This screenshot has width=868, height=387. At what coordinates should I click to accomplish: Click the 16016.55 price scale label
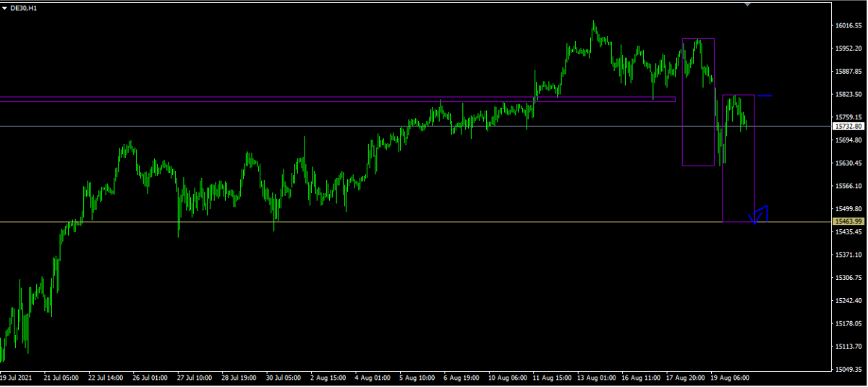pyautogui.click(x=848, y=25)
